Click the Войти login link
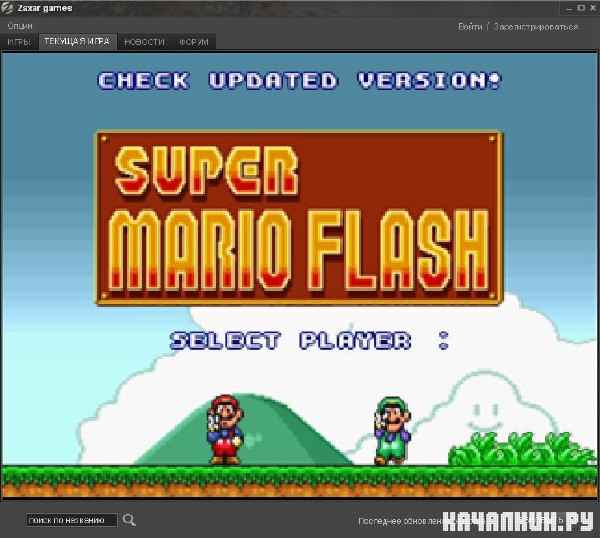 (x=470, y=27)
